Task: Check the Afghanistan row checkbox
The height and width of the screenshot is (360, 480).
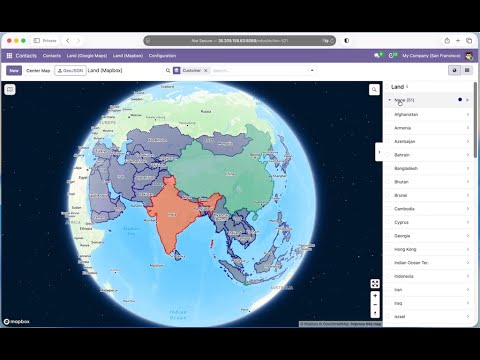Action: (387, 114)
